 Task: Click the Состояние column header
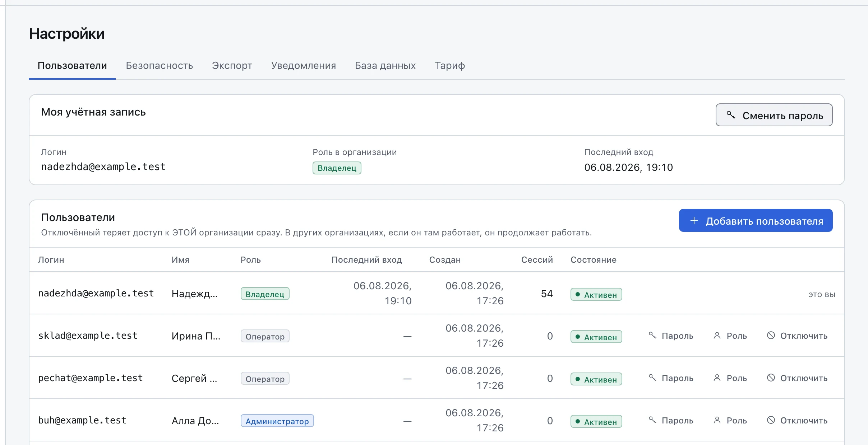click(x=594, y=259)
